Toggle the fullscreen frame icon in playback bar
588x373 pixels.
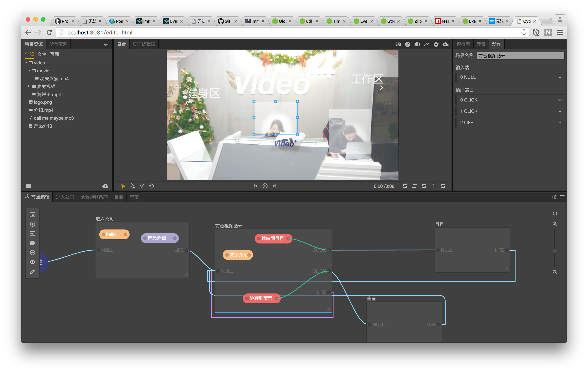433,186
